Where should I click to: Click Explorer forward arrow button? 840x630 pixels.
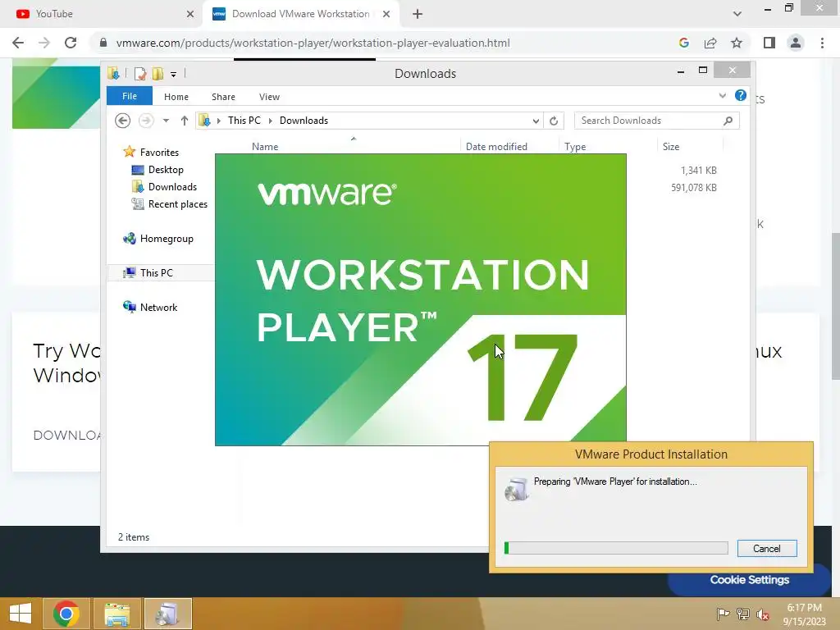[146, 121]
